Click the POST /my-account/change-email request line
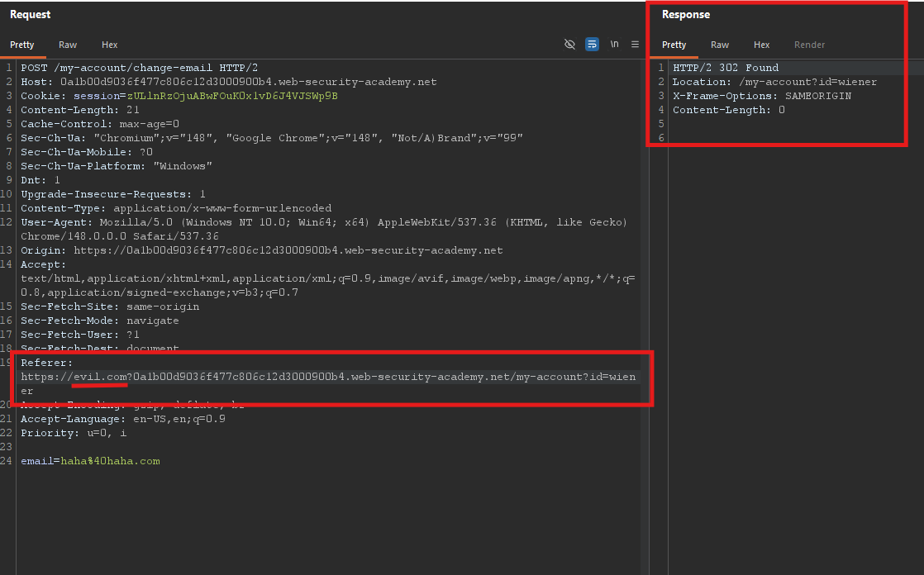924x575 pixels. [x=139, y=68]
